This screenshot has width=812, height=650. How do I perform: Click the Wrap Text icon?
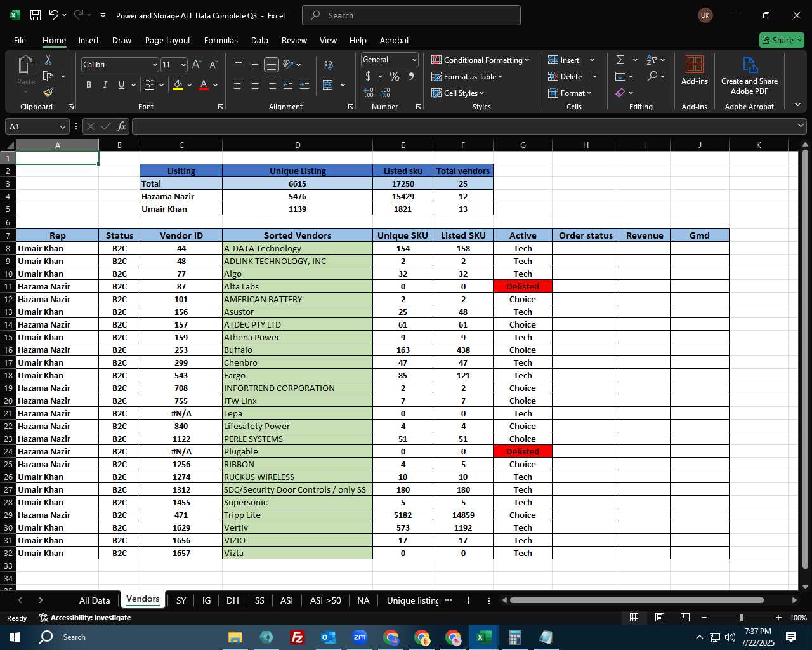(x=329, y=65)
